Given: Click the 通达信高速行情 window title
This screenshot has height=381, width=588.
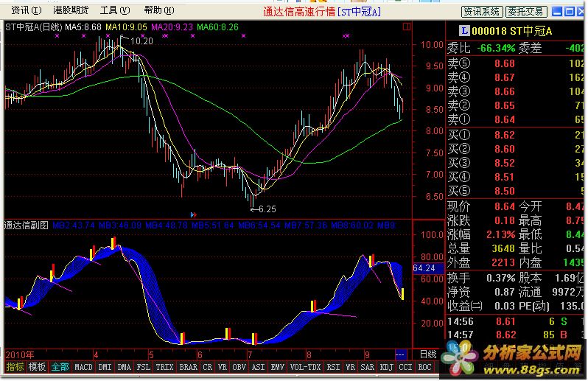Looking at the screenshot, I should click(299, 12).
